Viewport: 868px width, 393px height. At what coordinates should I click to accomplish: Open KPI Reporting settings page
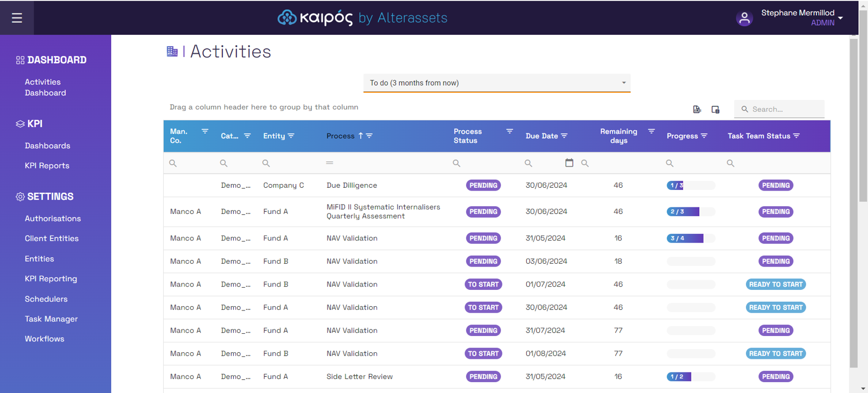click(x=51, y=278)
